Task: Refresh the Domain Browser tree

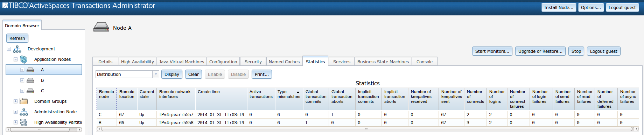Action: point(17,38)
